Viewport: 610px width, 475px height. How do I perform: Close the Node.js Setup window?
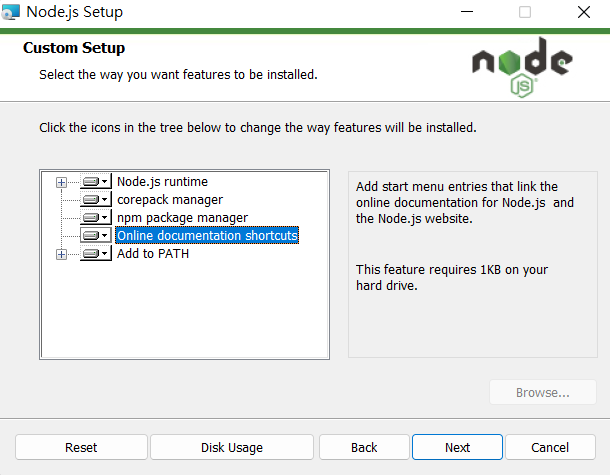[x=584, y=12]
